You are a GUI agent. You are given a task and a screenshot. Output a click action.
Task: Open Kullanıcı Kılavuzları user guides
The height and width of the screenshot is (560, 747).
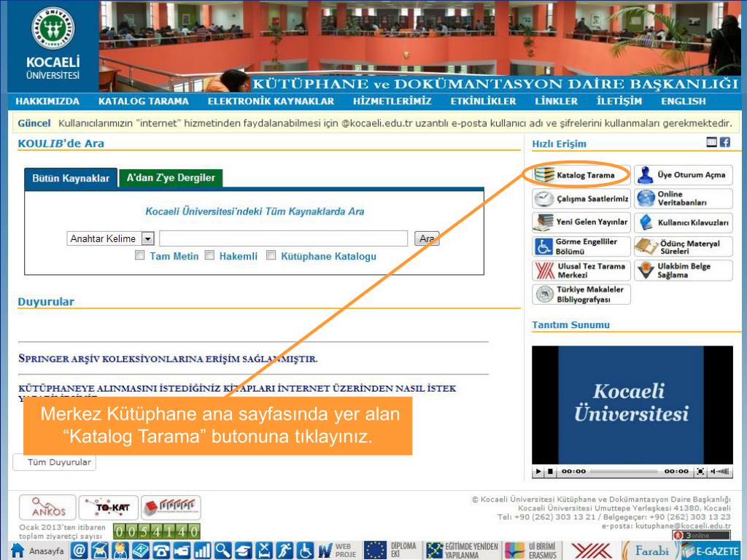pyautogui.click(x=683, y=222)
